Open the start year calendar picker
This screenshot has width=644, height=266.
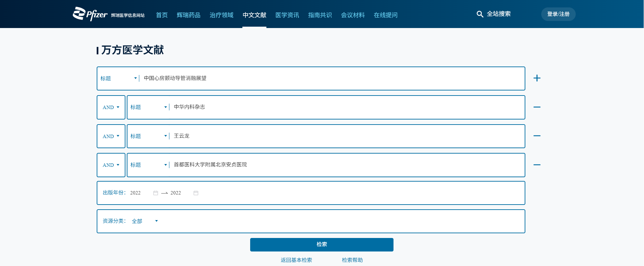pos(156,193)
